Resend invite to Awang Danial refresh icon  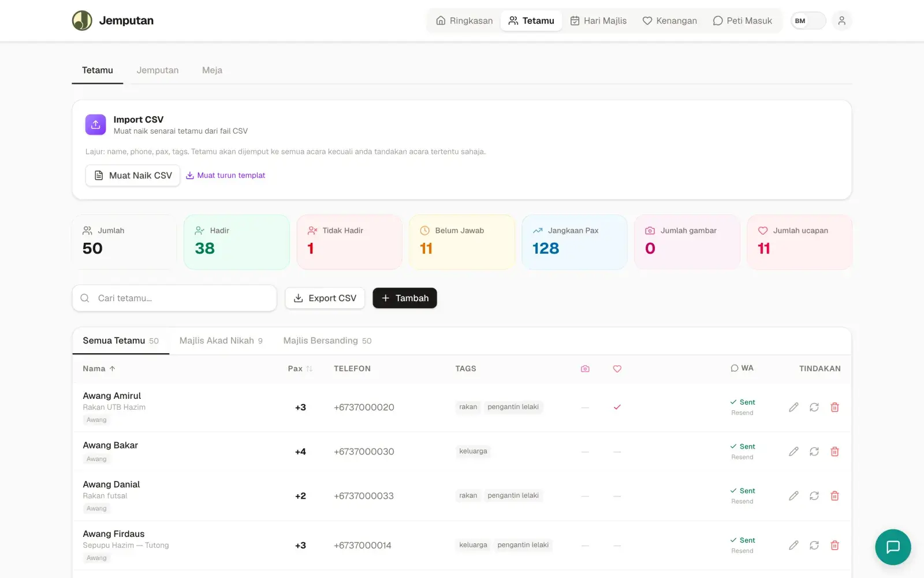(x=814, y=496)
